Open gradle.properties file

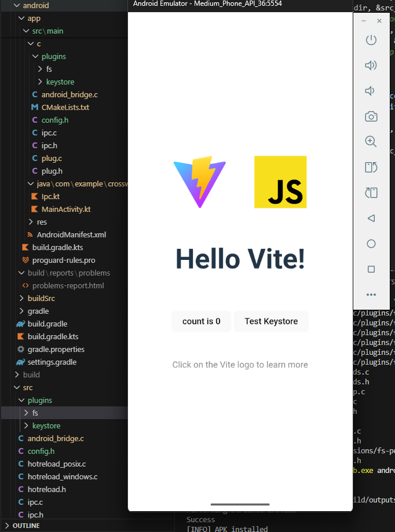click(x=56, y=349)
